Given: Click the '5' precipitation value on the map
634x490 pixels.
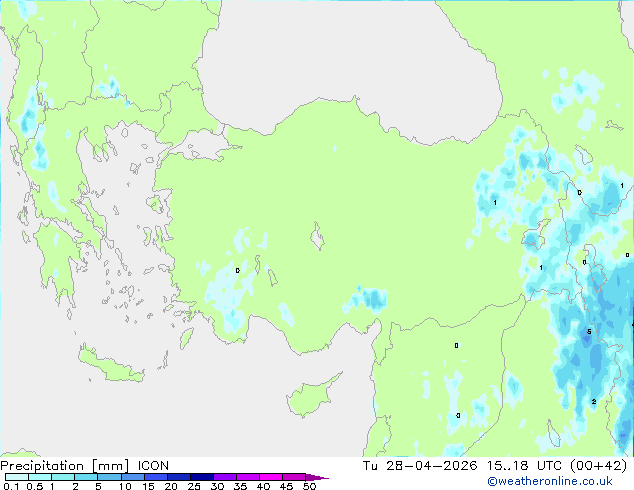Looking at the screenshot, I should 589,332.
